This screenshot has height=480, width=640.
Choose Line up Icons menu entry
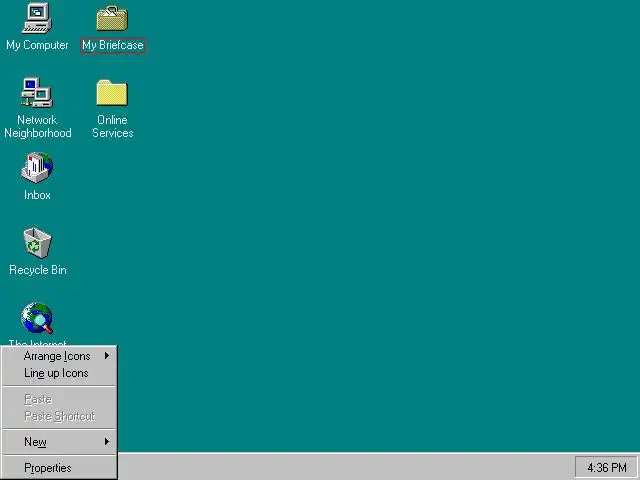pyautogui.click(x=60, y=373)
